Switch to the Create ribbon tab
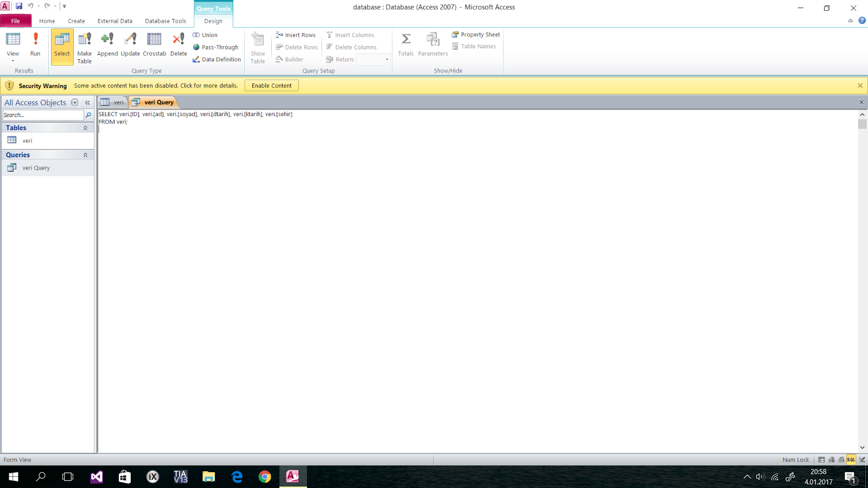868x488 pixels. pos(76,21)
